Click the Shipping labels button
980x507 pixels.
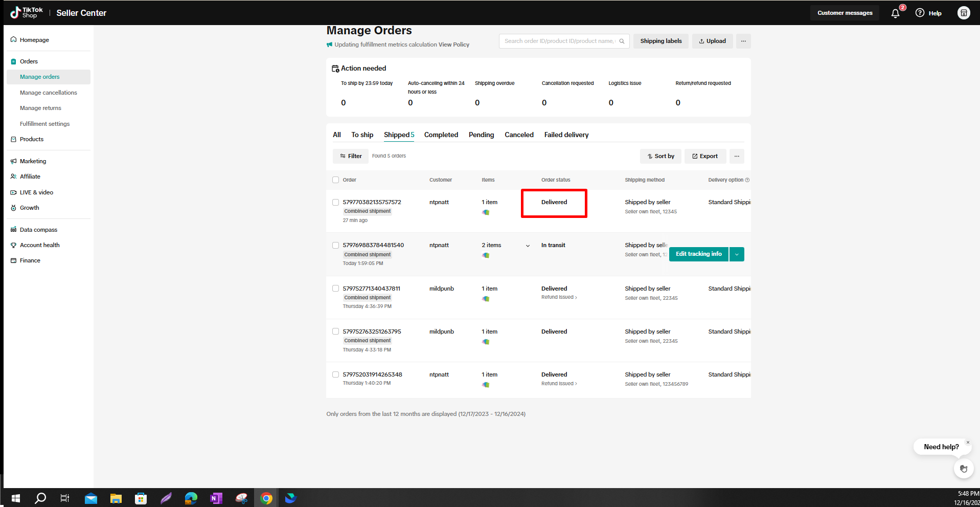point(660,41)
